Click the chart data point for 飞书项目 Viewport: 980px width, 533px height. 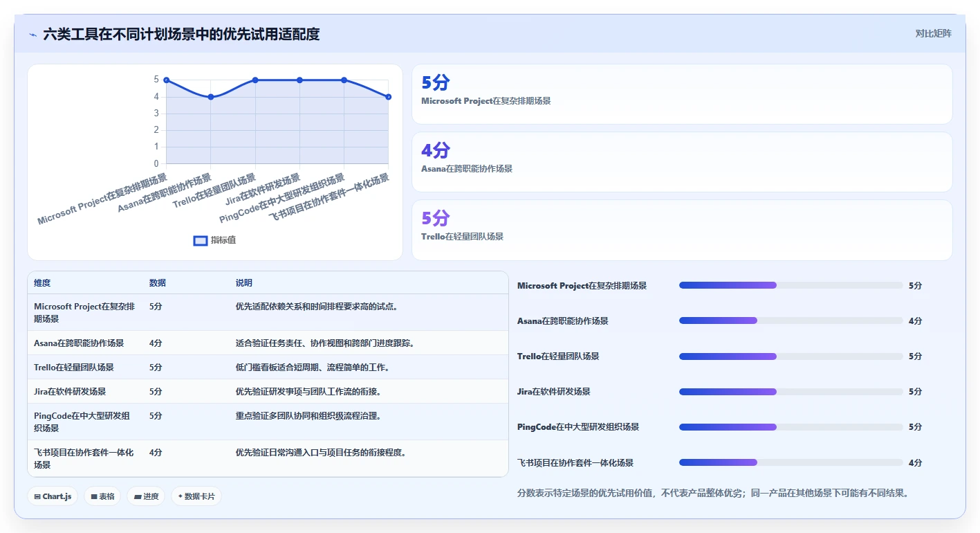coord(388,97)
